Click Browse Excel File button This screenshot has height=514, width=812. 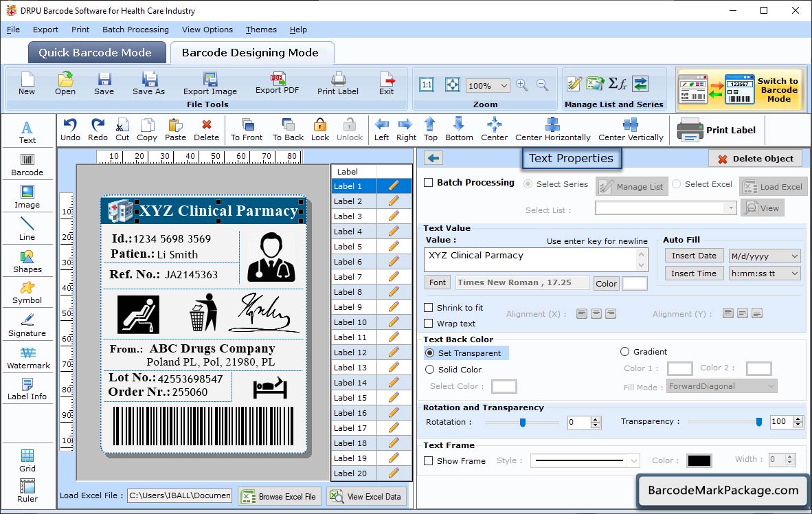tap(280, 496)
